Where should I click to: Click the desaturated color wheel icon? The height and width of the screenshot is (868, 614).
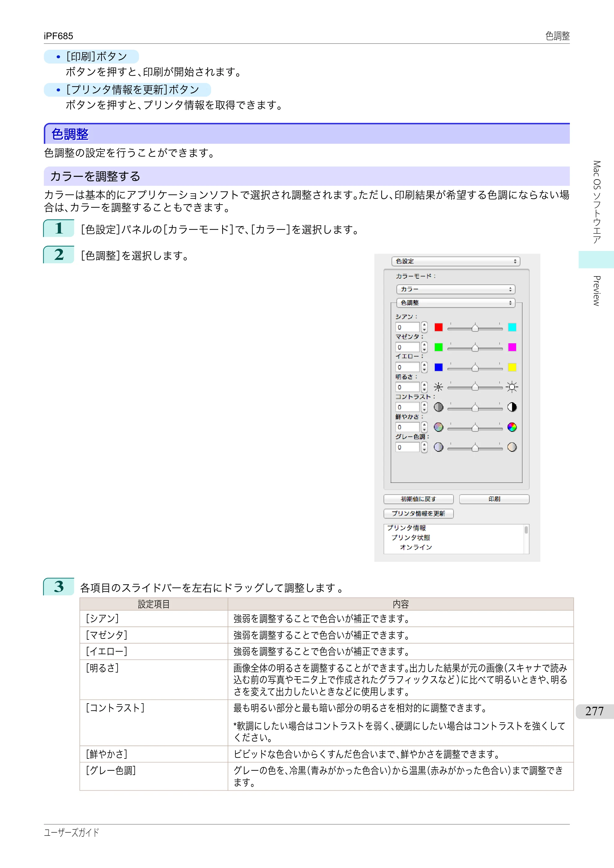point(438,427)
